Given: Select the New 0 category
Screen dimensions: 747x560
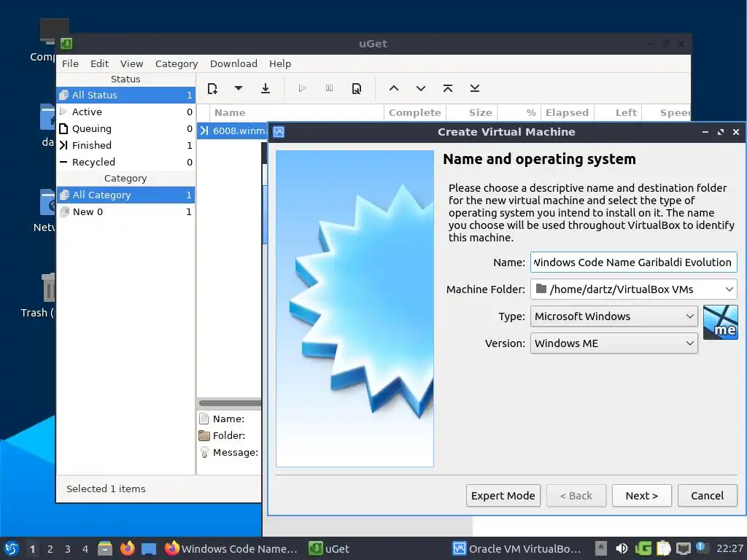Looking at the screenshot, I should click(125, 211).
